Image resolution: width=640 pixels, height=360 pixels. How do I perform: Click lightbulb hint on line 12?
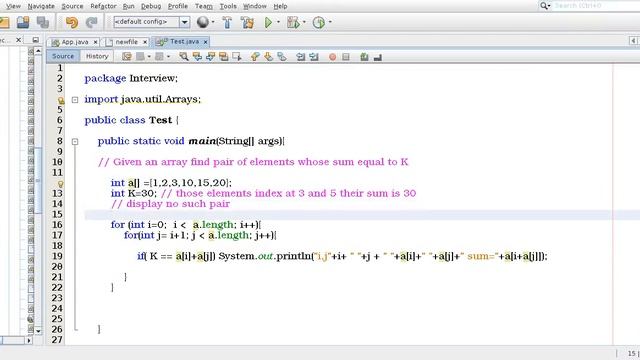[60, 184]
